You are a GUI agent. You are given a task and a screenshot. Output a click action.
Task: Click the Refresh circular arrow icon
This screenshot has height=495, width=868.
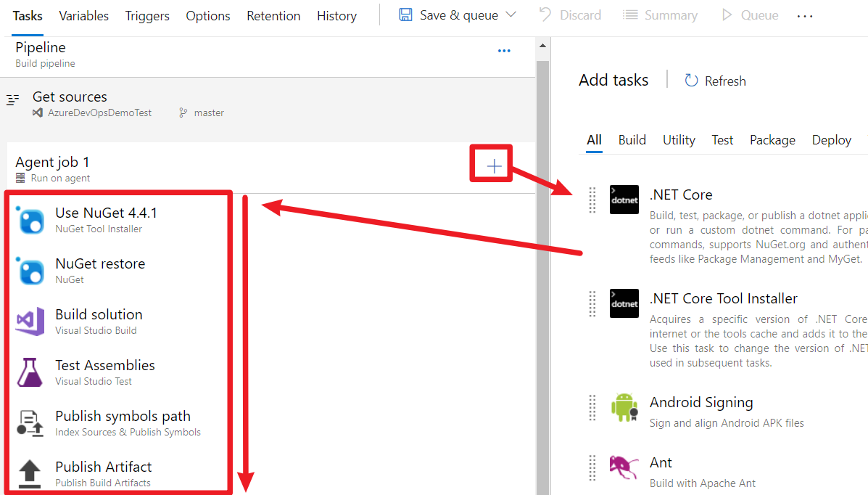691,81
